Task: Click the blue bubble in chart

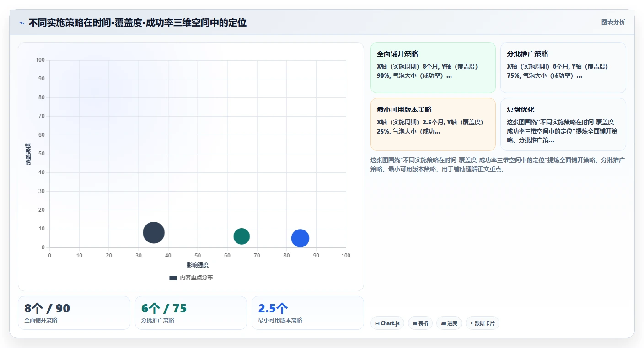Action: click(x=300, y=238)
